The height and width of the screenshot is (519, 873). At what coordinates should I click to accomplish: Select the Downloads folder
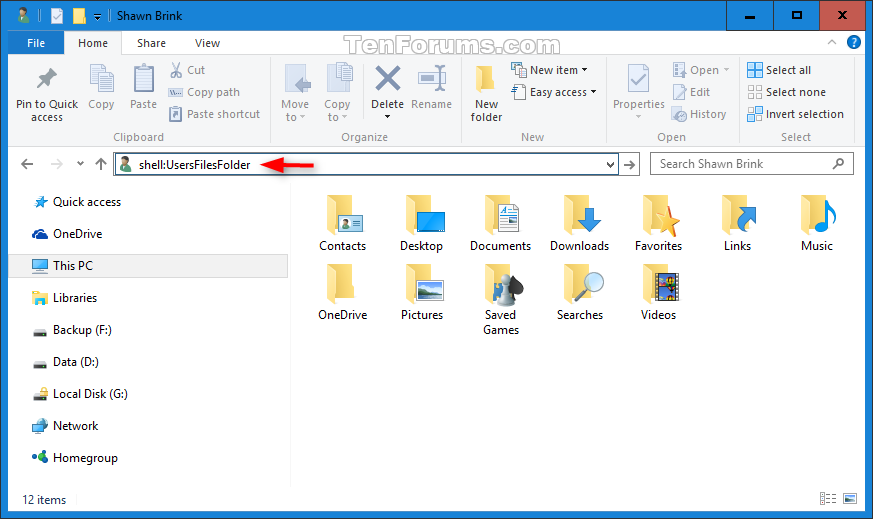click(x=580, y=223)
